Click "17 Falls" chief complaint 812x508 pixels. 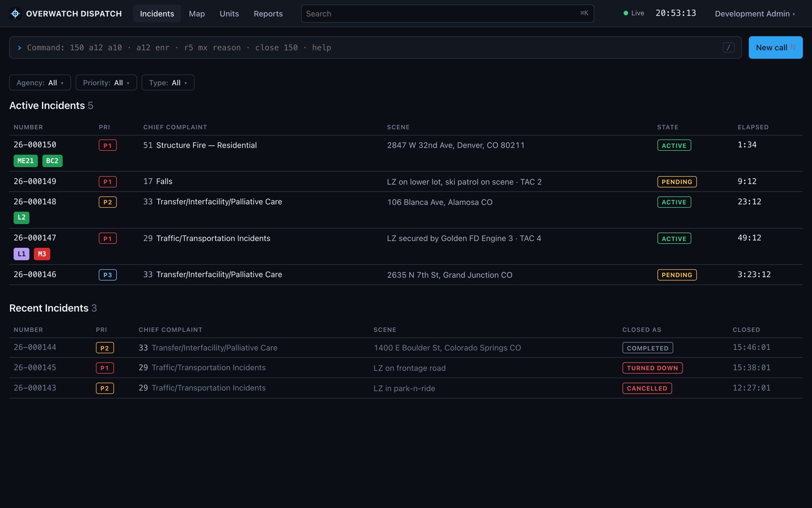tap(158, 182)
